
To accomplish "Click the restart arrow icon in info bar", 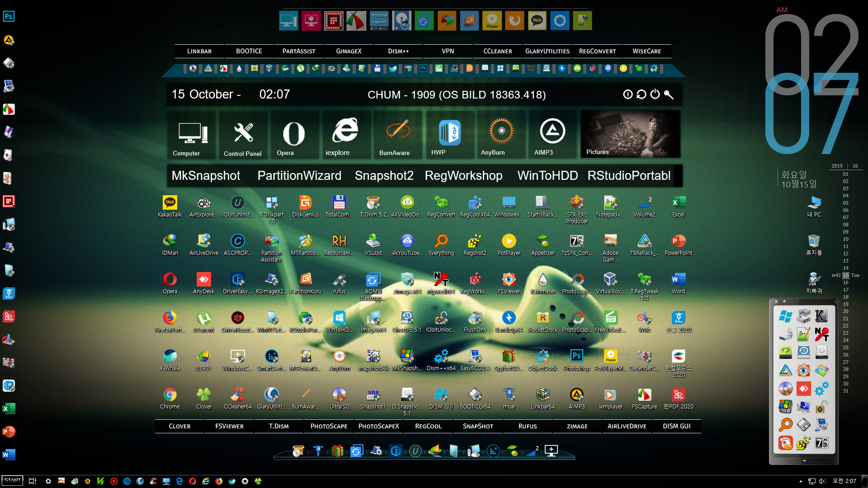I will (x=641, y=94).
